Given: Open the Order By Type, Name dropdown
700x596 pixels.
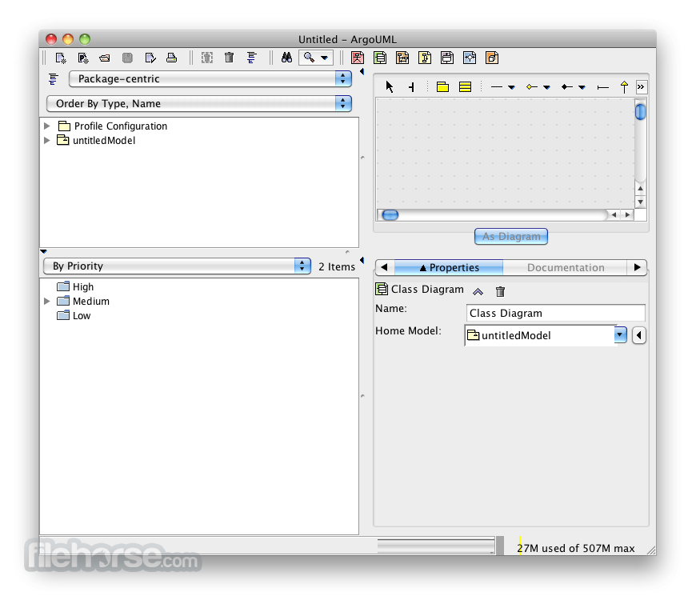Looking at the screenshot, I should [199, 103].
